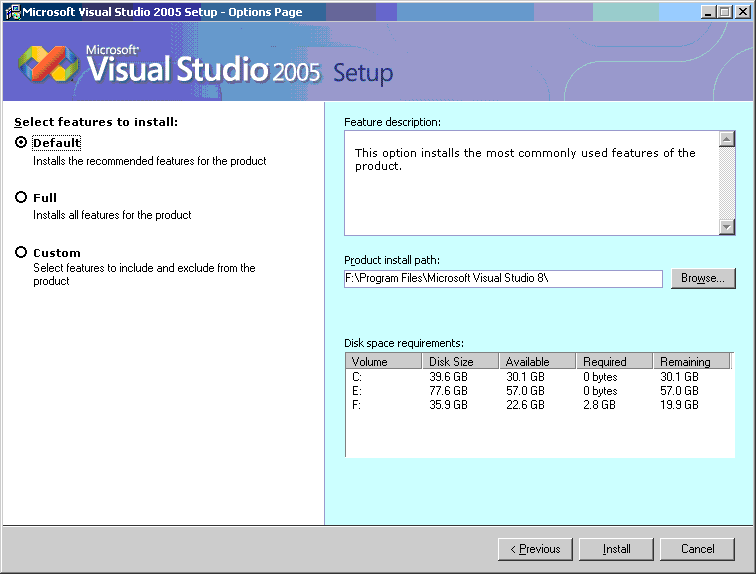756x574 pixels.
Task: Click the 'Select features to include and exclude' text
Action: click(x=144, y=274)
